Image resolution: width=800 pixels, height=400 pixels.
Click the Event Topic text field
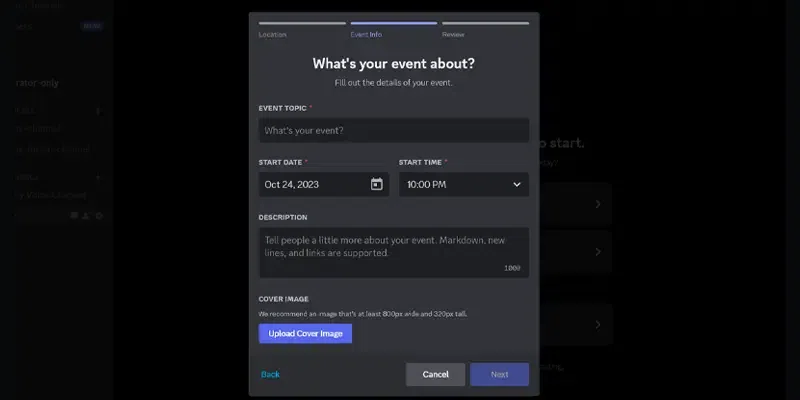pos(393,130)
